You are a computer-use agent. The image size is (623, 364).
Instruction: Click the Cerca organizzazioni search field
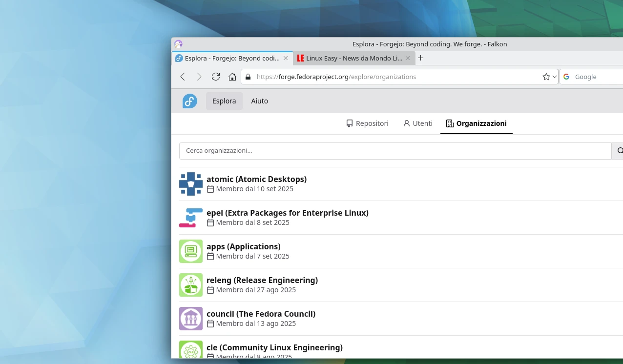395,151
